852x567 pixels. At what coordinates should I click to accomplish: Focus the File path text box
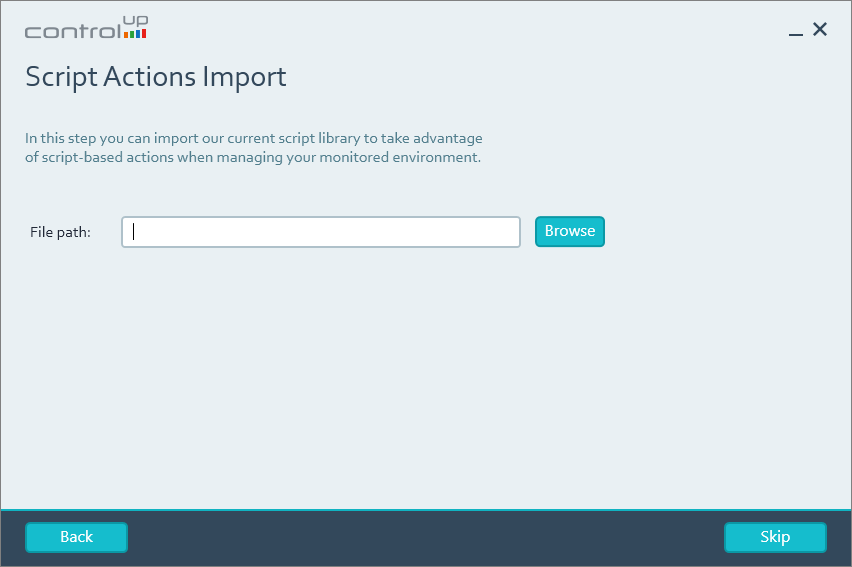click(x=320, y=232)
